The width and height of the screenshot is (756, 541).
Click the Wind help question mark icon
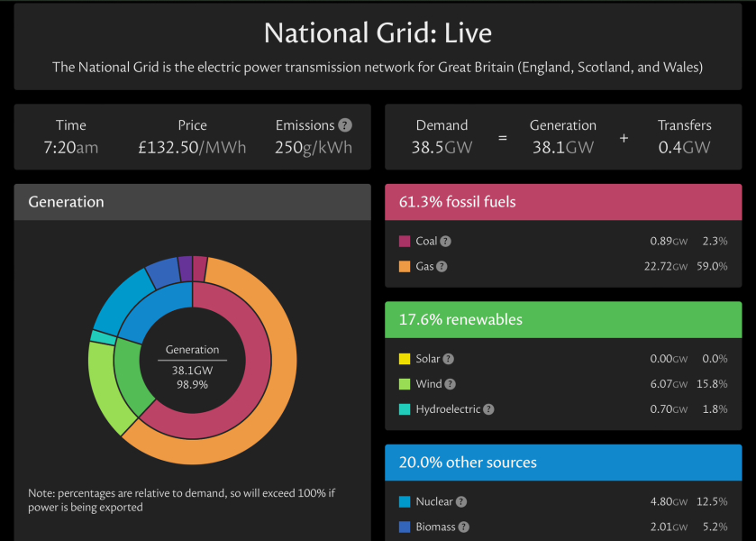coord(450,384)
